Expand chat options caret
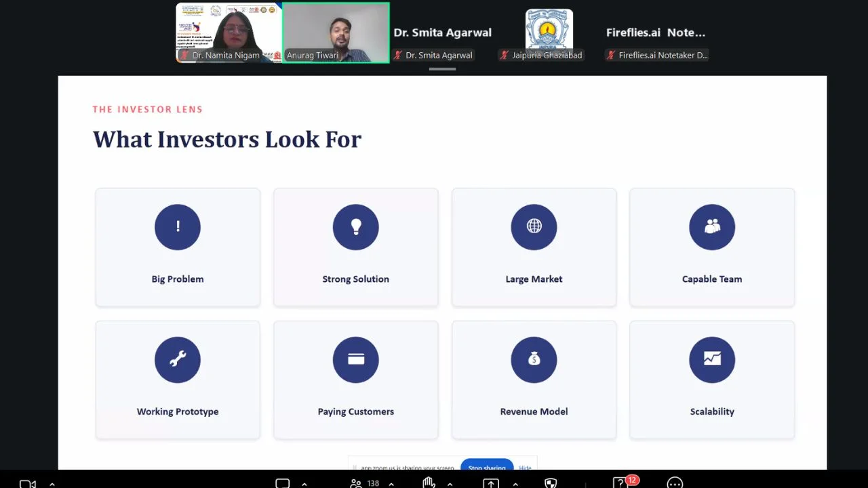The height and width of the screenshot is (488, 868). tap(304, 484)
